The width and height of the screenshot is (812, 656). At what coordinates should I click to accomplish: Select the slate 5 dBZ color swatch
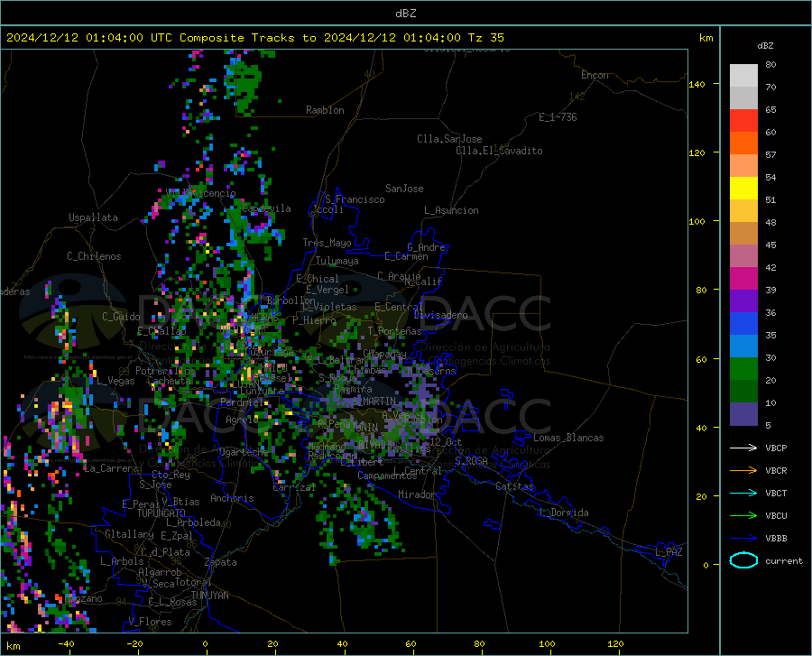[743, 414]
